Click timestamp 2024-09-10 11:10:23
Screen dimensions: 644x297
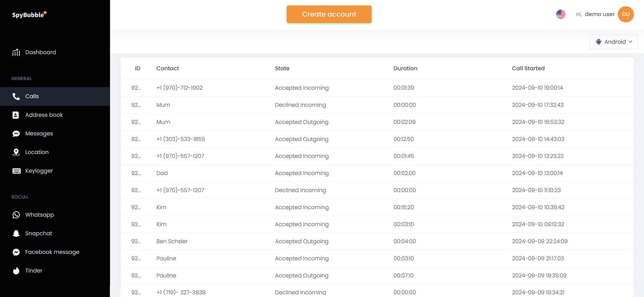[536, 190]
